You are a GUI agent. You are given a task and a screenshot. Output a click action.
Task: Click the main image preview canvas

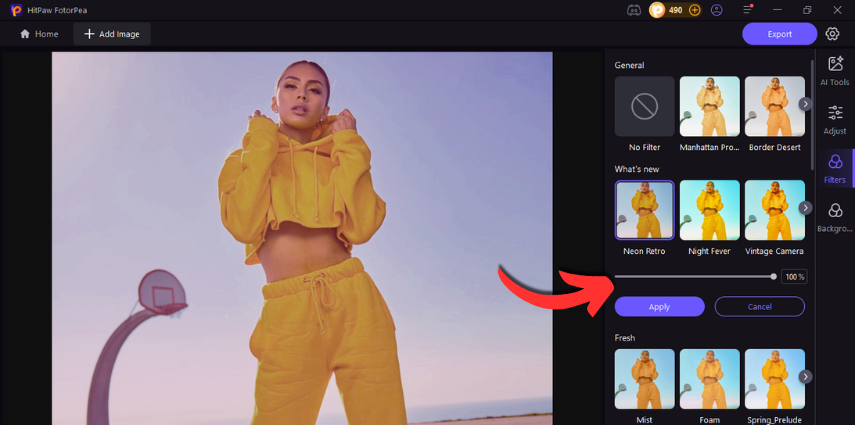click(x=302, y=238)
